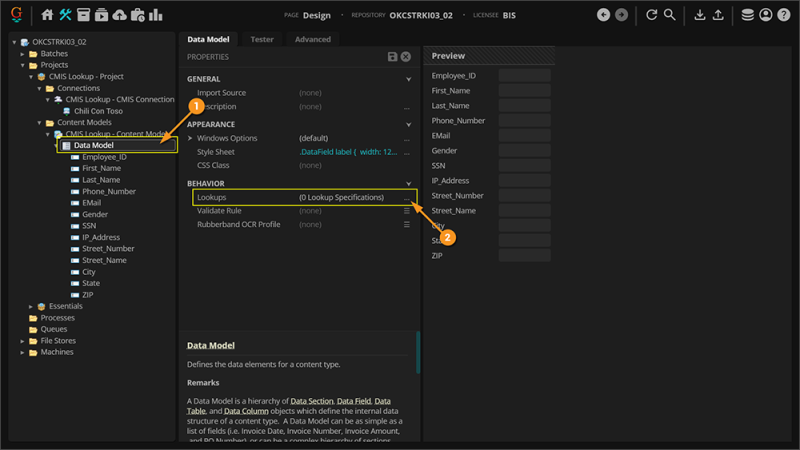Expand the Essentials folder in tree

click(x=31, y=306)
